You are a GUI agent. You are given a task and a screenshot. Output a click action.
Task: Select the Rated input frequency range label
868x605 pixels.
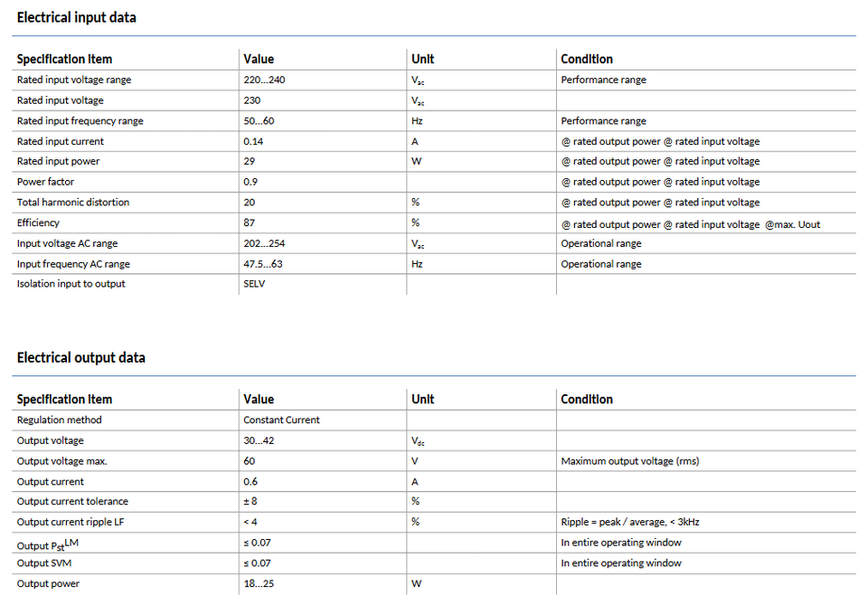pyautogui.click(x=80, y=120)
